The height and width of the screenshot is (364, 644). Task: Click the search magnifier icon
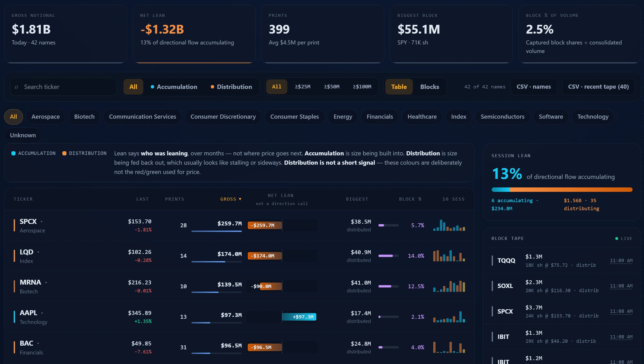pyautogui.click(x=16, y=87)
